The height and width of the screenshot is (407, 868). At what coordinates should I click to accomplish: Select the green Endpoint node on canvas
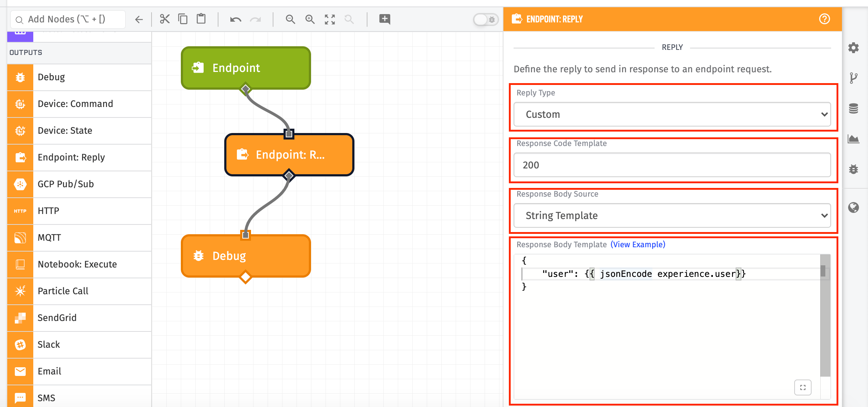(246, 68)
